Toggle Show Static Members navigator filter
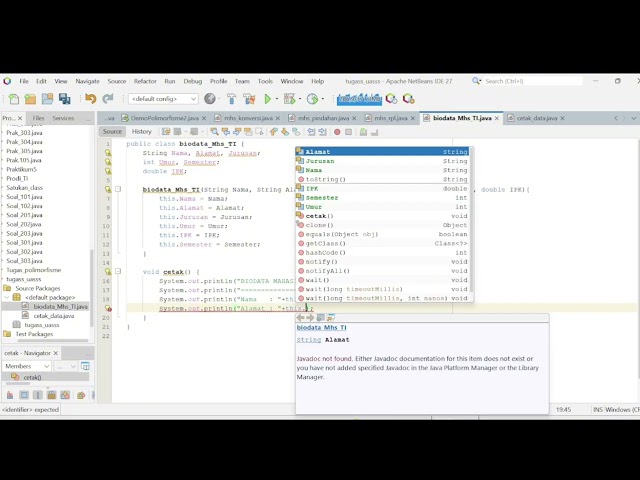This screenshot has width=640, height=480. click(x=38, y=395)
